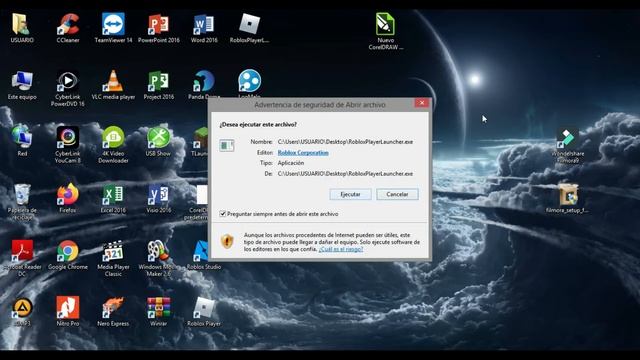Viewport: 640px width, 360px height.
Task: Open the Roblox Corporation publisher link
Action: (303, 153)
